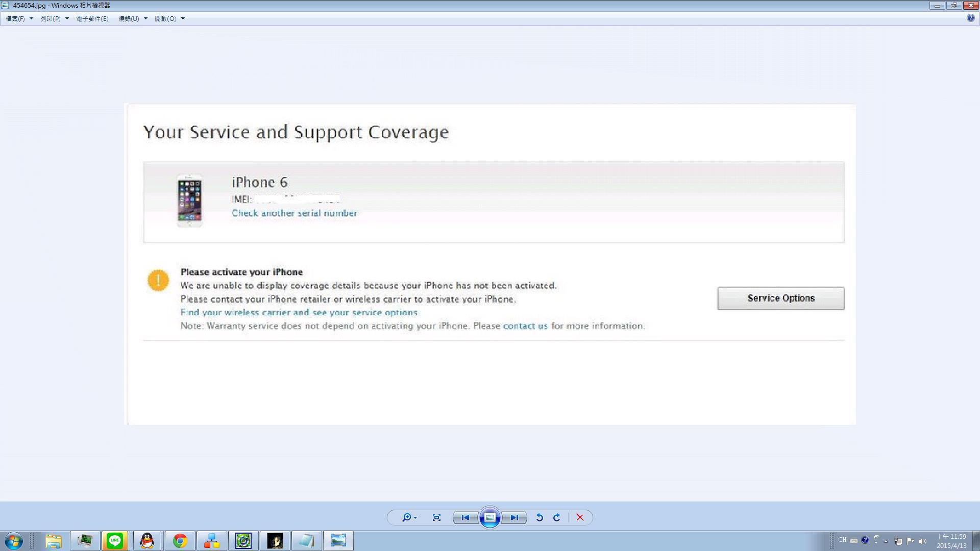
Task: Expand the 檔案(F) dropdown arrow
Action: [31, 18]
